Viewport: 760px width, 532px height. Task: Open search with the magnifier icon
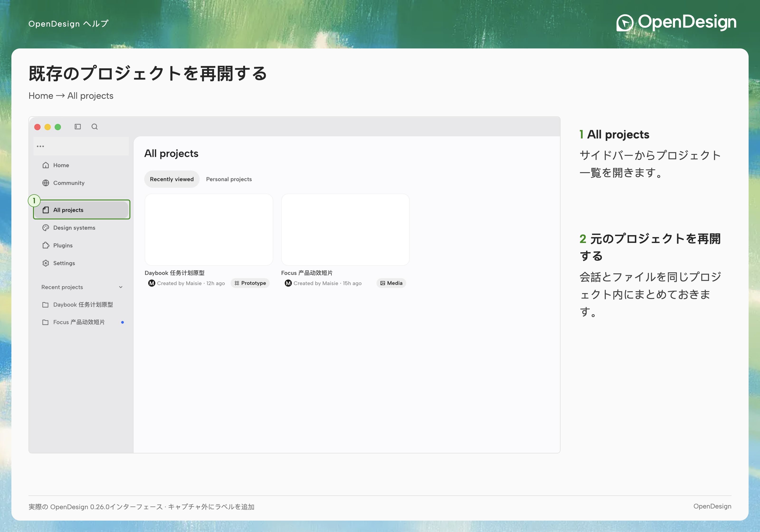95,127
